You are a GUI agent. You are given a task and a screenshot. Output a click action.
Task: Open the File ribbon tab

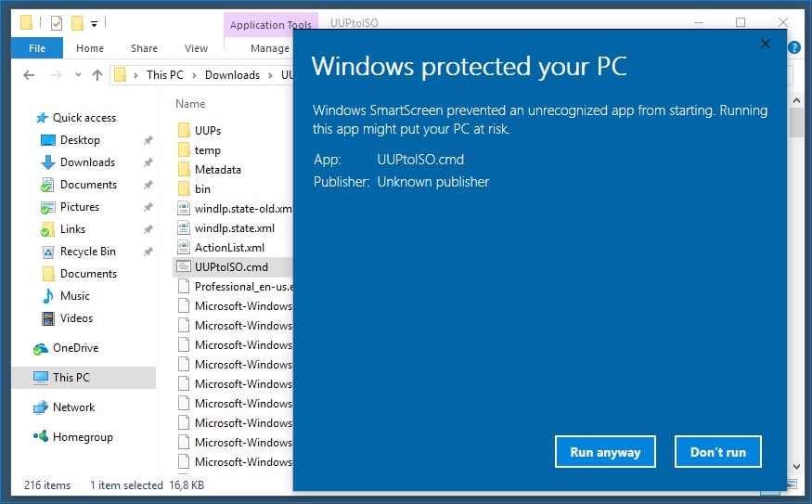[x=37, y=48]
